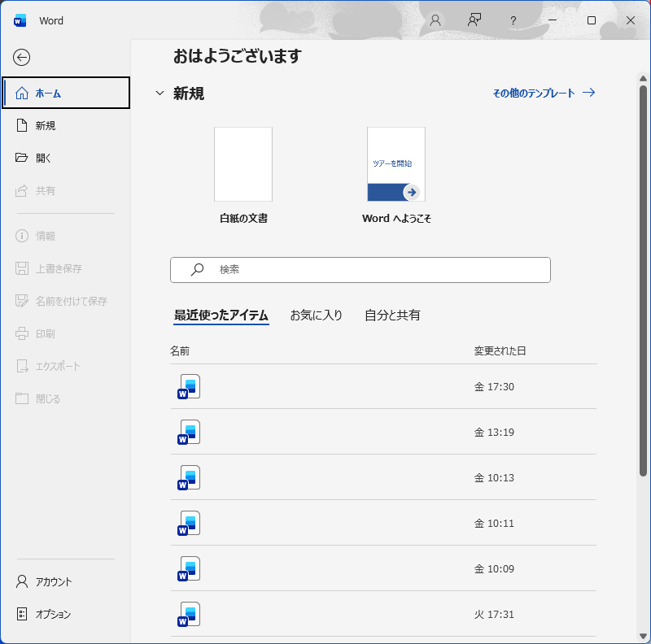The height and width of the screenshot is (644, 651).
Task: Click the Word logo icon in title bar
Action: pos(20,20)
